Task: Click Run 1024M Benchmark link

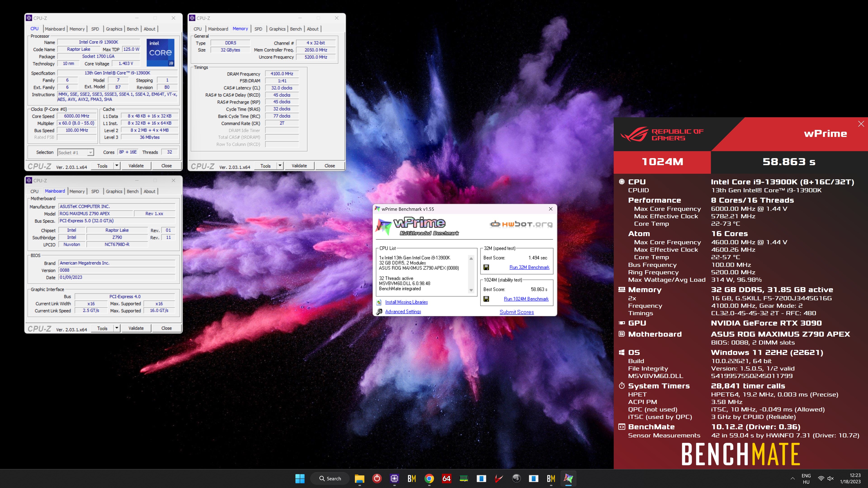Action: pyautogui.click(x=526, y=299)
